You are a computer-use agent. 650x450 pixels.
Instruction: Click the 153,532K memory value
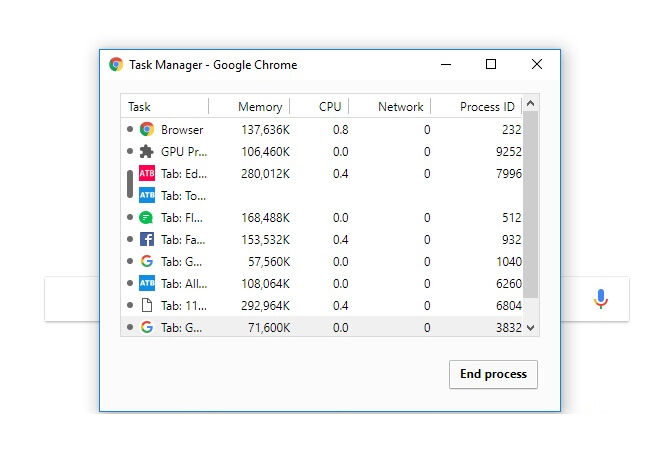click(265, 240)
